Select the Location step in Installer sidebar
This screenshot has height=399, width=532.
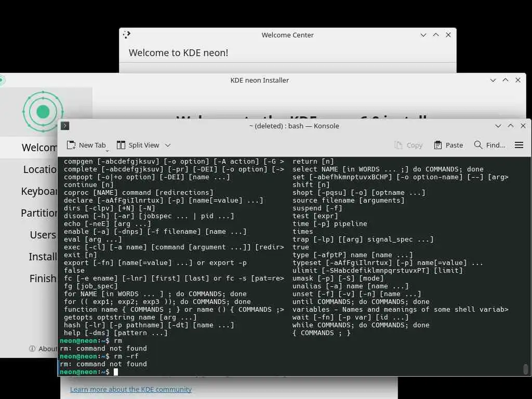point(29,169)
